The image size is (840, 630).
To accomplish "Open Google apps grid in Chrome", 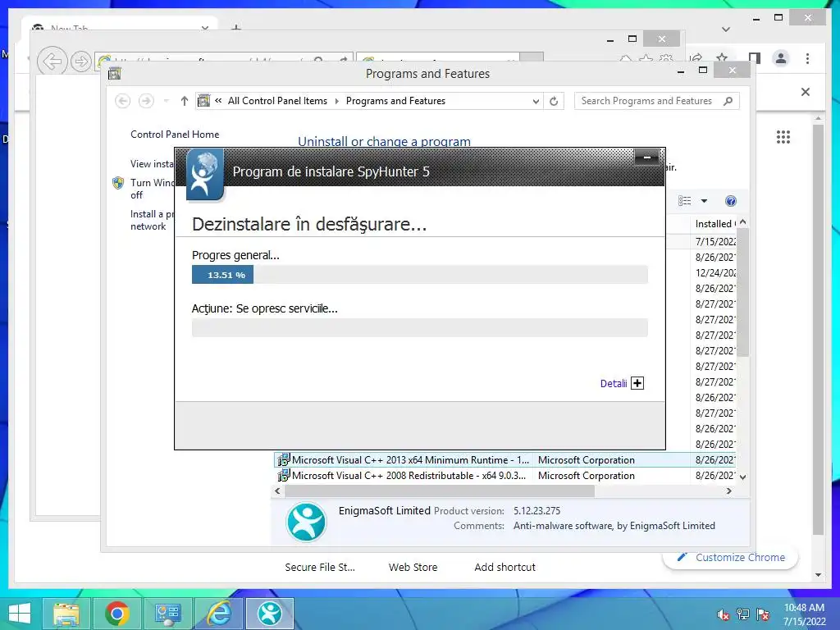I will coord(783,137).
